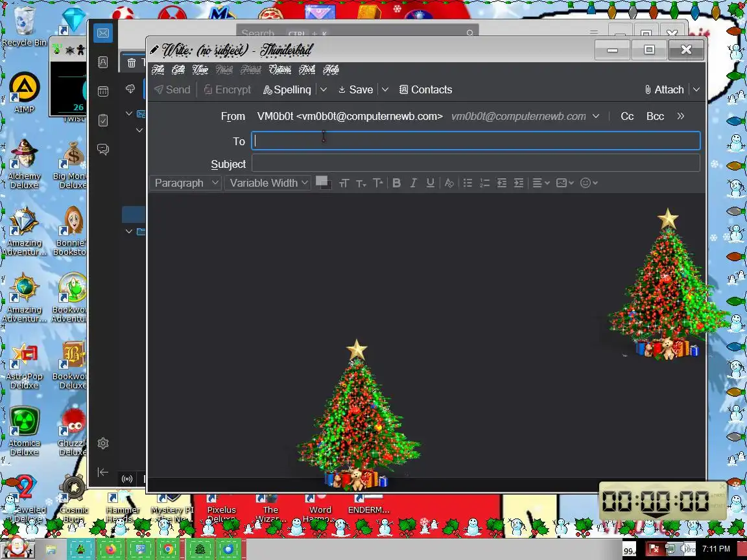This screenshot has width=747, height=560.
Task: Open the Spelling language dropdown arrow
Action: click(x=324, y=89)
